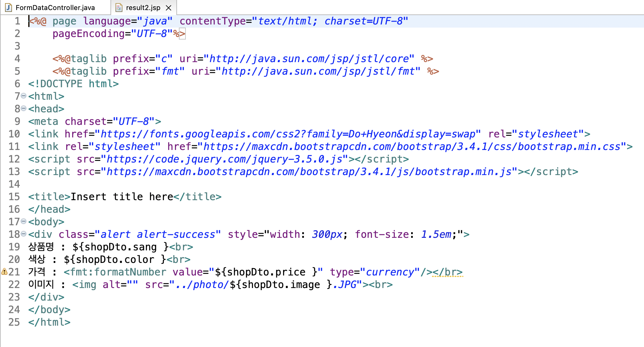Collapse the html tag fold on line 7
The height and width of the screenshot is (347, 644).
(x=24, y=96)
